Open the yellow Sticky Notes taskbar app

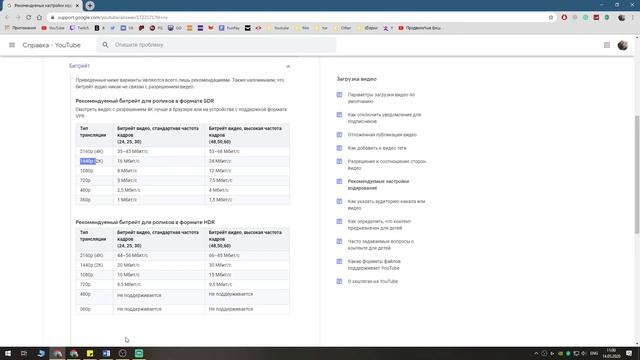pos(90,353)
